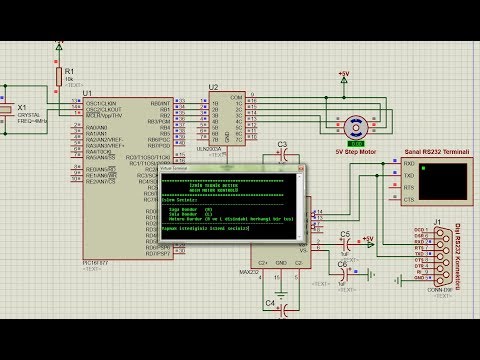Click the RXD pin label on RS232 terminal
Image resolution: width=480 pixels, height=360 pixels.
tap(409, 163)
